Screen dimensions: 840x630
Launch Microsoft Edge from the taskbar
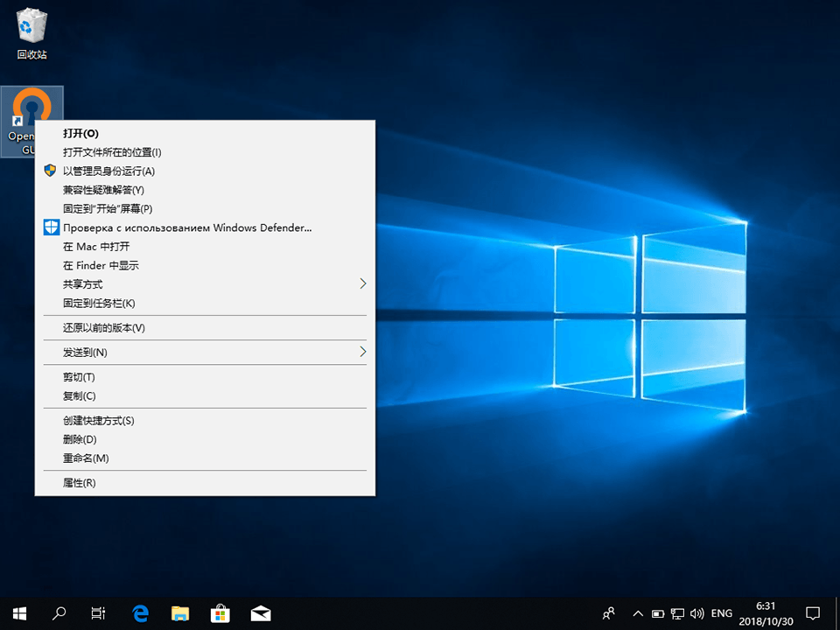pyautogui.click(x=140, y=612)
